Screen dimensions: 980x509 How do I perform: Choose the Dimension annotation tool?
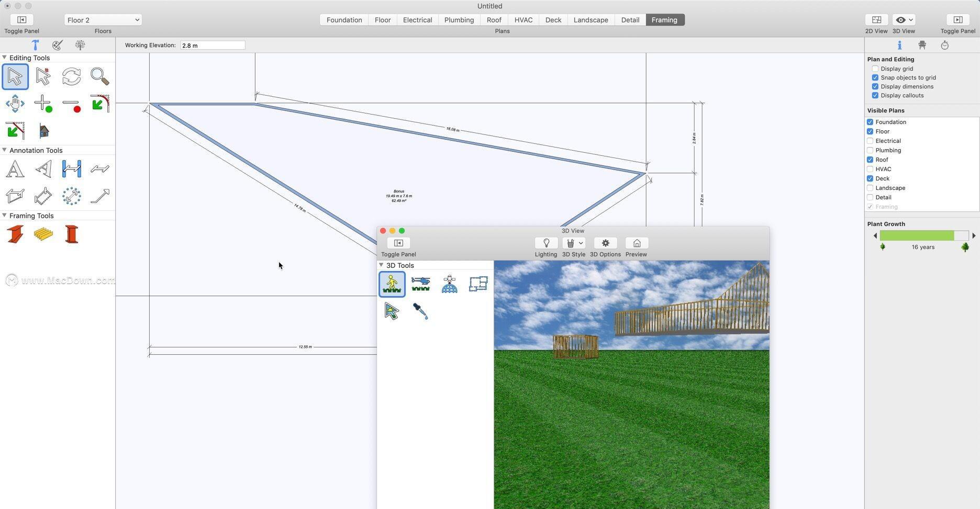[x=71, y=169]
